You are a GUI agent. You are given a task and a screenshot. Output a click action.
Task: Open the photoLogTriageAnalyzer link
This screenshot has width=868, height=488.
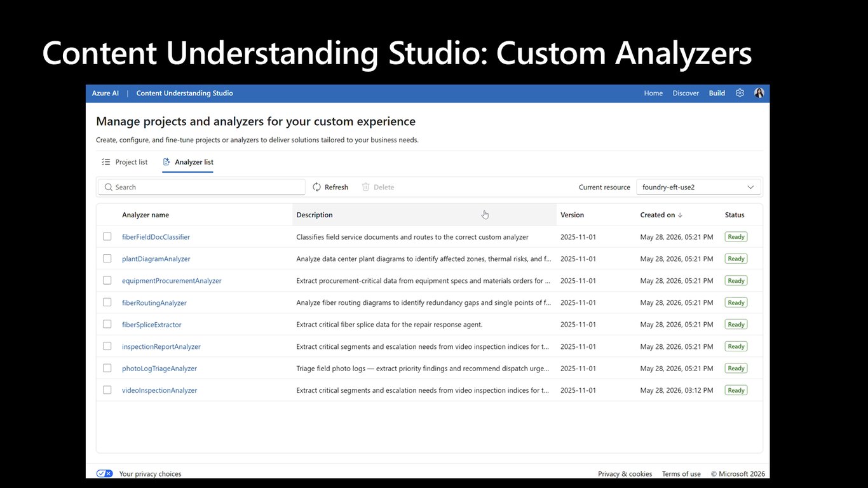coord(159,369)
